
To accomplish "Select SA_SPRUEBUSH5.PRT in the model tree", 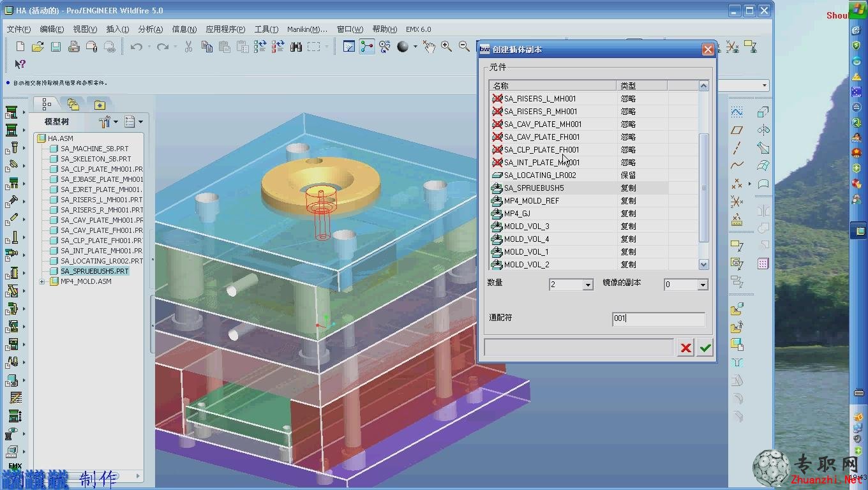I will pyautogui.click(x=94, y=271).
